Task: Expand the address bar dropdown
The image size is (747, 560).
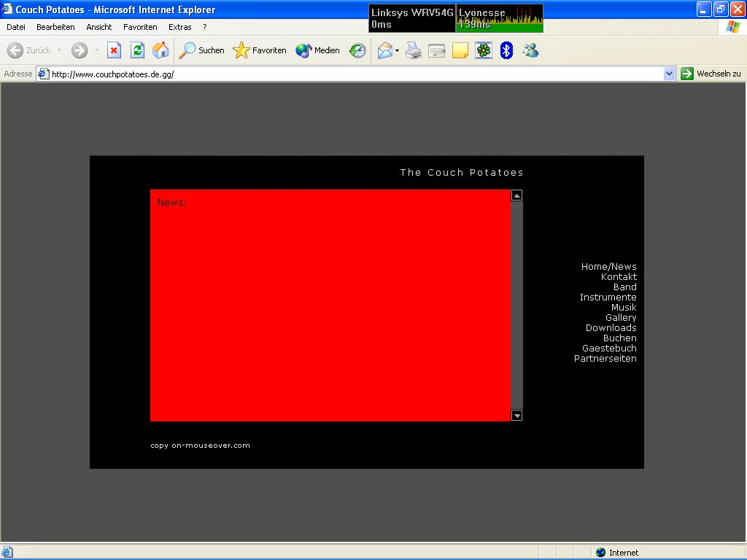Action: pos(670,74)
